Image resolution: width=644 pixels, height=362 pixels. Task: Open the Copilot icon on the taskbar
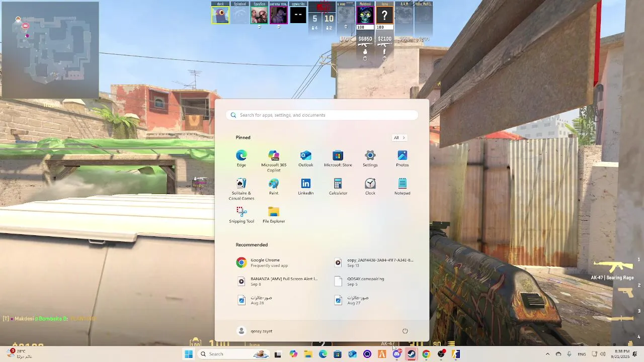(293, 354)
